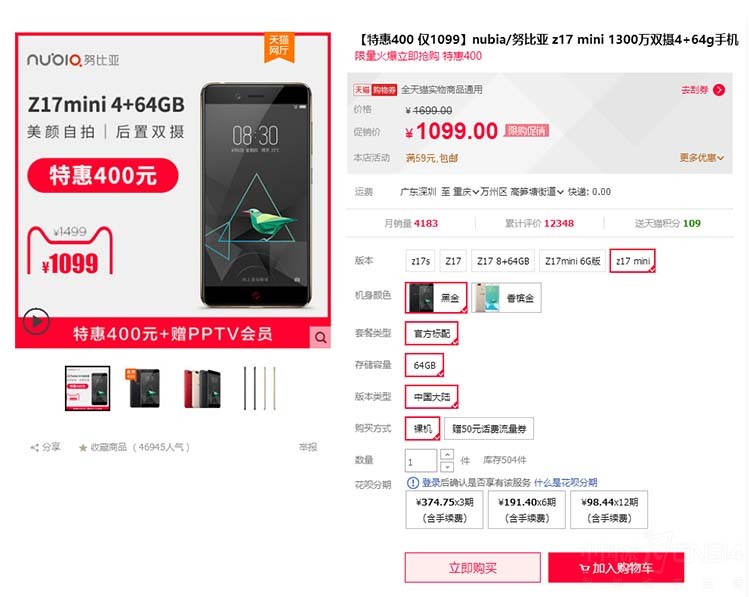This screenshot has height=597, width=750.
Task: Click the blue info icon beside 登录后确认
Action: (413, 483)
